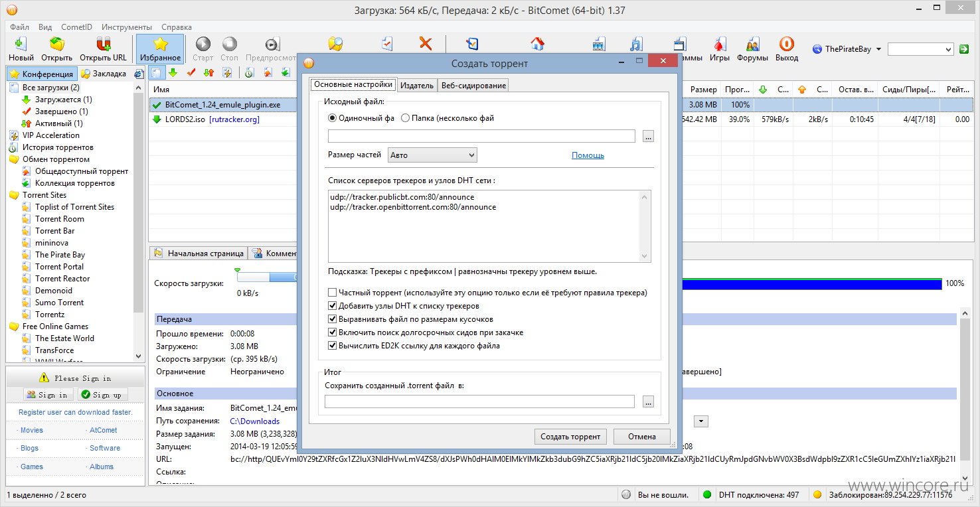
Task: Select the Одиночный файл radio button
Action: (x=333, y=118)
